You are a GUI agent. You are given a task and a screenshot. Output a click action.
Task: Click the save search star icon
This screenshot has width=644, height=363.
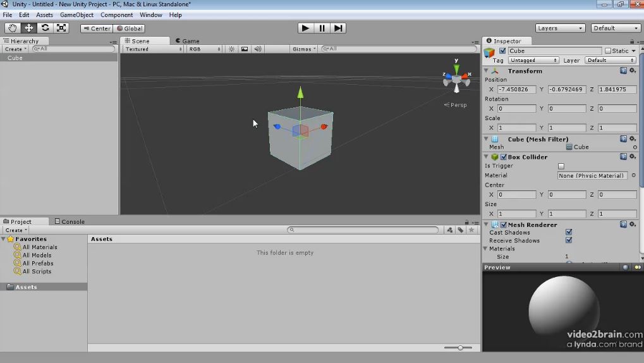[471, 230]
